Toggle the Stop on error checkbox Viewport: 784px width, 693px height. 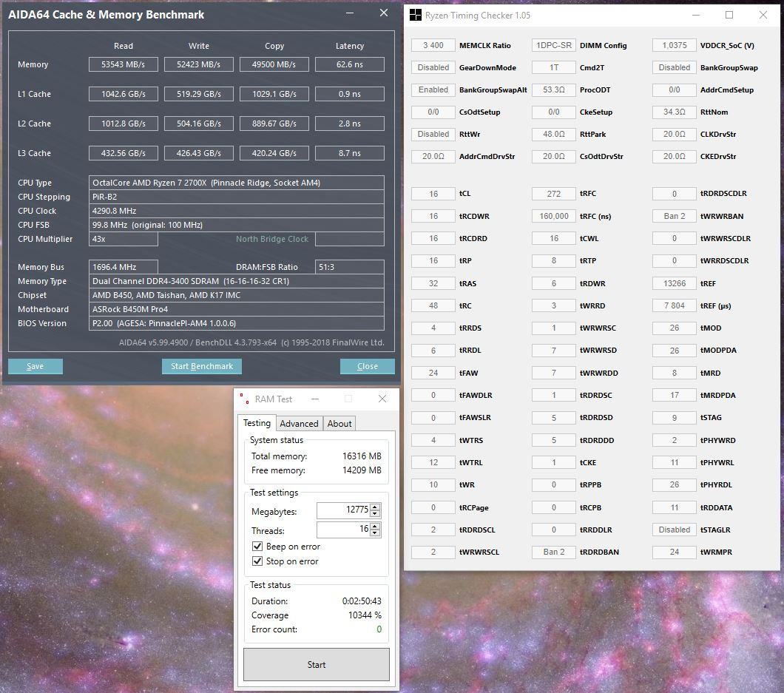point(257,561)
